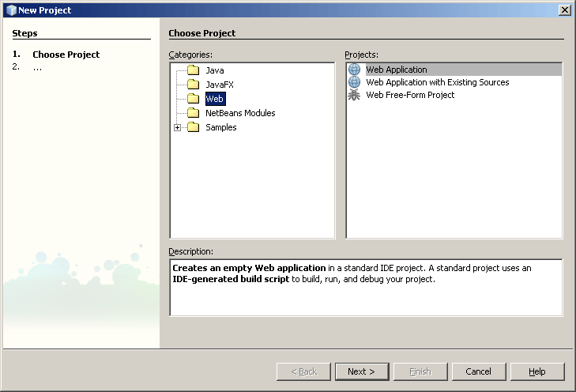Select the Samples category label
The width and height of the screenshot is (576, 392).
(x=220, y=127)
